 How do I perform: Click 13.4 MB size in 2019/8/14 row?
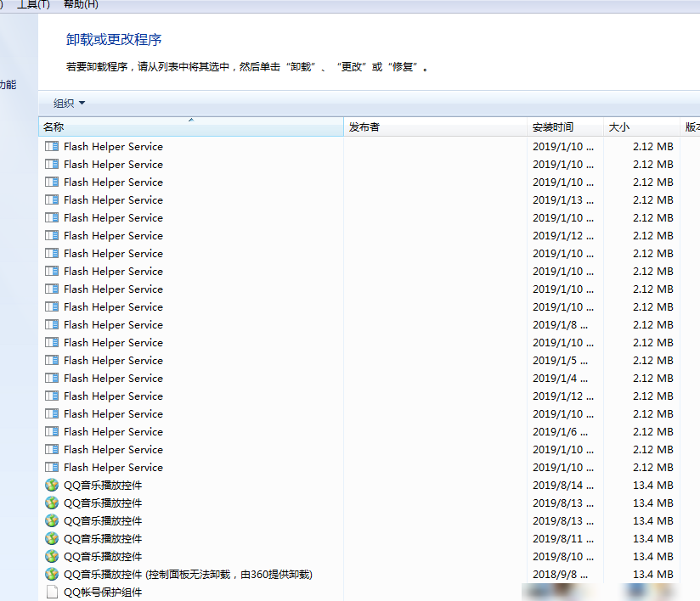click(652, 486)
